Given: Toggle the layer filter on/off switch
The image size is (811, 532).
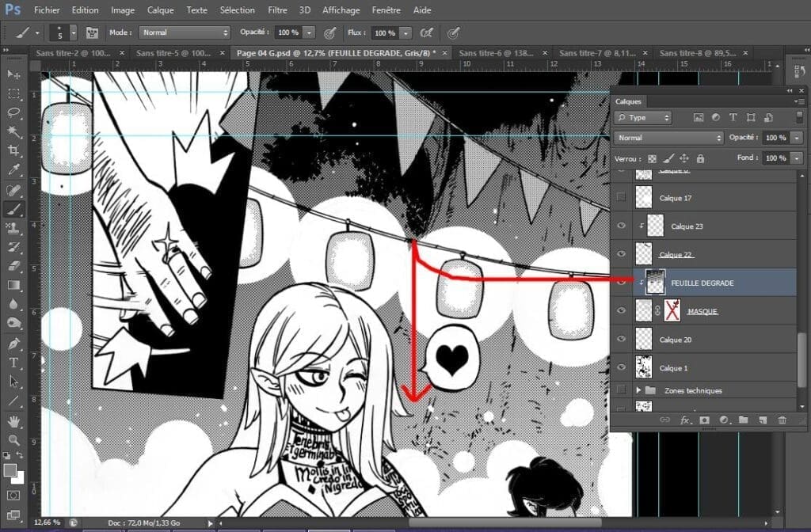Looking at the screenshot, I should coord(799,117).
